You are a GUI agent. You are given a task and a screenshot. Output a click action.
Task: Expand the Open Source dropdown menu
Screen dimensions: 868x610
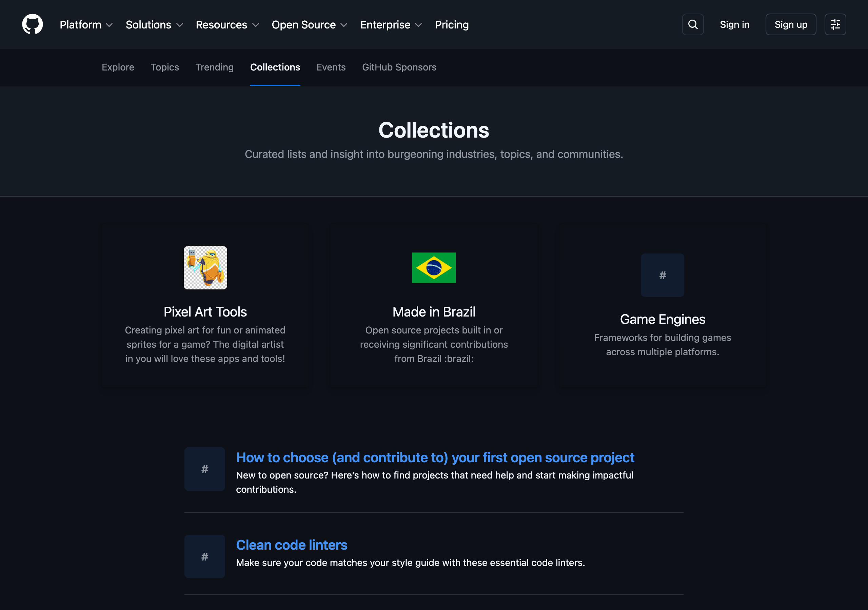[x=309, y=24]
